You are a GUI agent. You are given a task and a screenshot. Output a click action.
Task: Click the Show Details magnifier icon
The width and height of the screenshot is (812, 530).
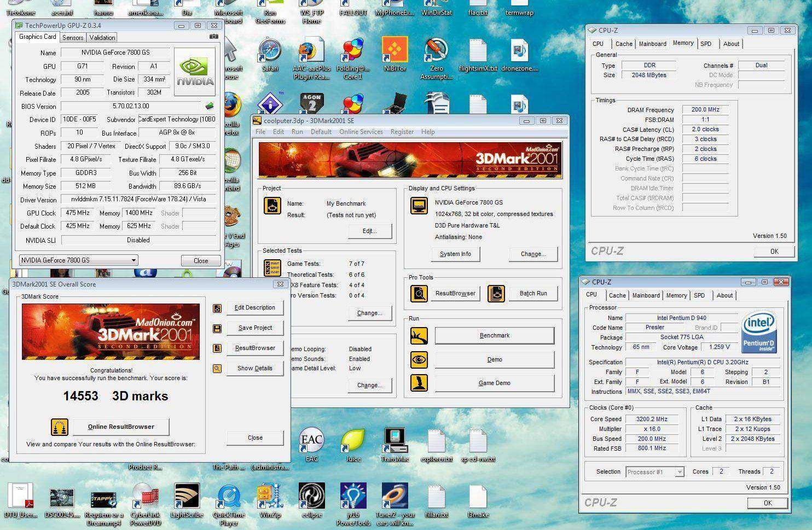pyautogui.click(x=217, y=369)
